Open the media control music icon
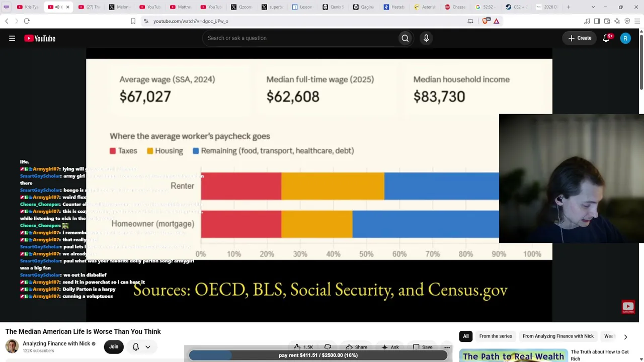The image size is (644, 362). [587, 21]
